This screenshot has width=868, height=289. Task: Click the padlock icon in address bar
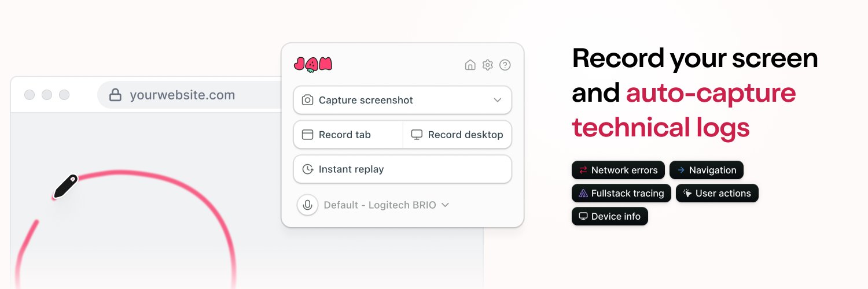tap(116, 95)
